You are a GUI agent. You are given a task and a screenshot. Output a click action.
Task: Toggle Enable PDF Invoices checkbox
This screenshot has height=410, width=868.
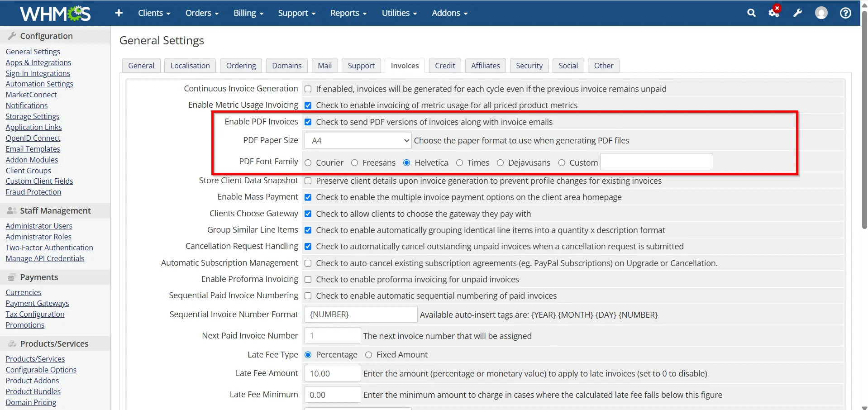tap(308, 122)
